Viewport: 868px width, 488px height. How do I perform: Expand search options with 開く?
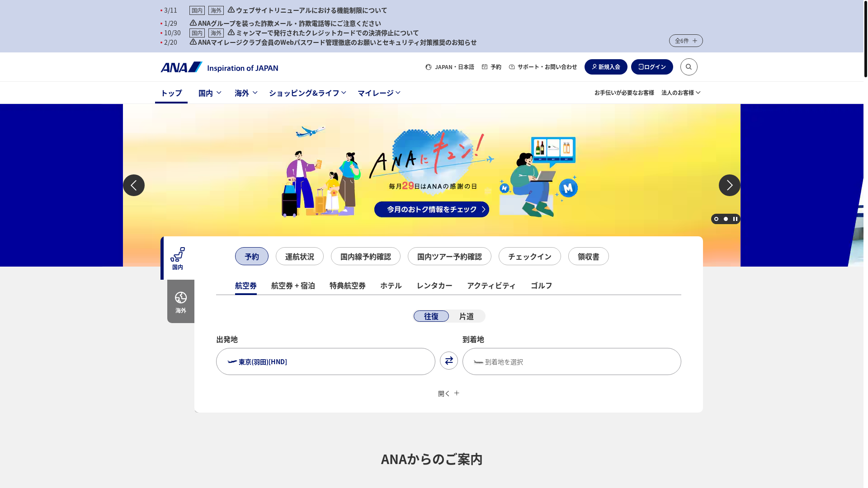448,393
